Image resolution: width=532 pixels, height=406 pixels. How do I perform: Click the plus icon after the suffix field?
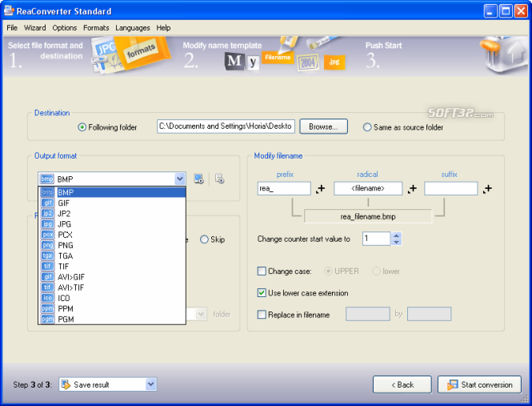[x=487, y=188]
